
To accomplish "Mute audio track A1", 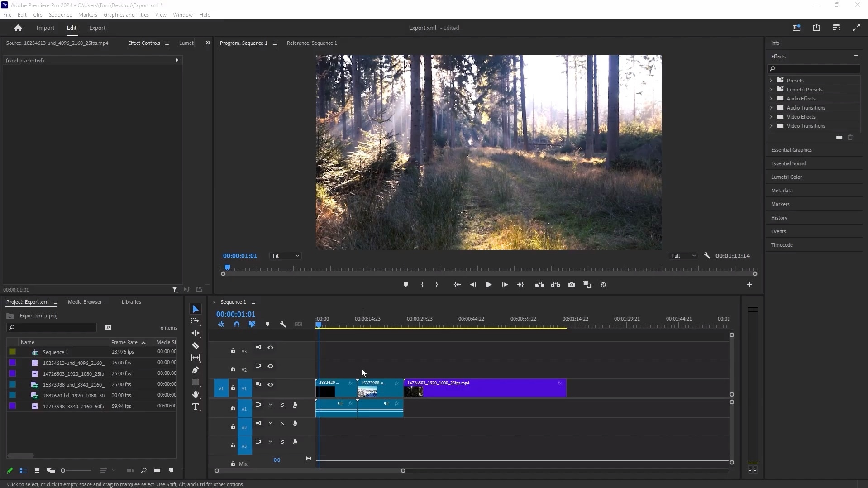I will [x=270, y=405].
